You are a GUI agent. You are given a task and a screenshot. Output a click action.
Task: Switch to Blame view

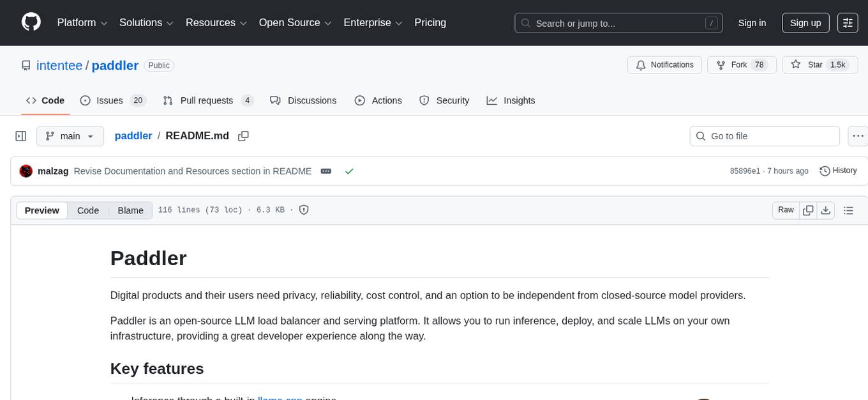pos(130,210)
